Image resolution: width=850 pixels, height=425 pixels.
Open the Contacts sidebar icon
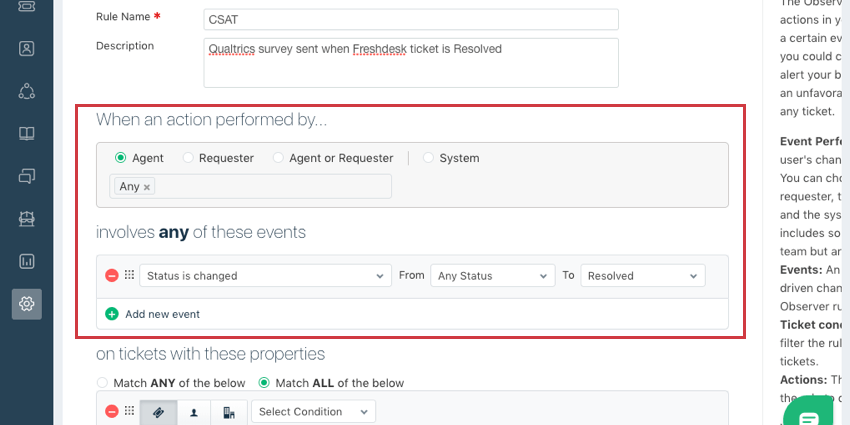pyautogui.click(x=27, y=48)
